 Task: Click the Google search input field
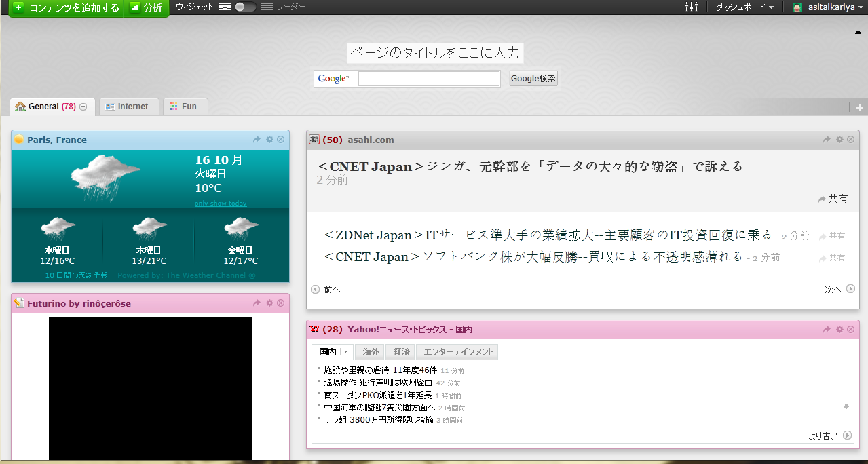tap(429, 79)
